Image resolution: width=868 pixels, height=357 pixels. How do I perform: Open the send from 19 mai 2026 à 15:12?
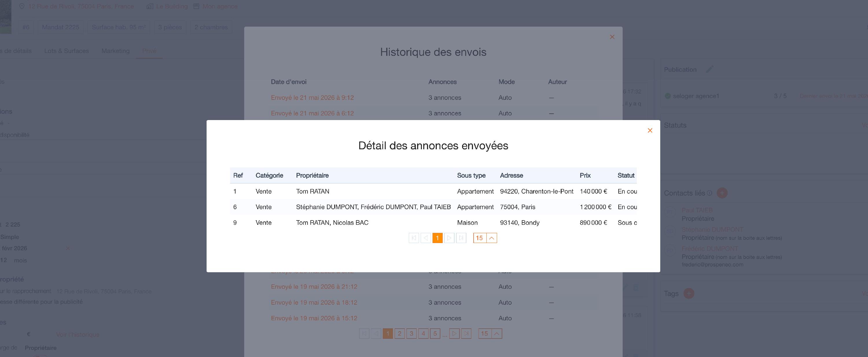point(314,318)
